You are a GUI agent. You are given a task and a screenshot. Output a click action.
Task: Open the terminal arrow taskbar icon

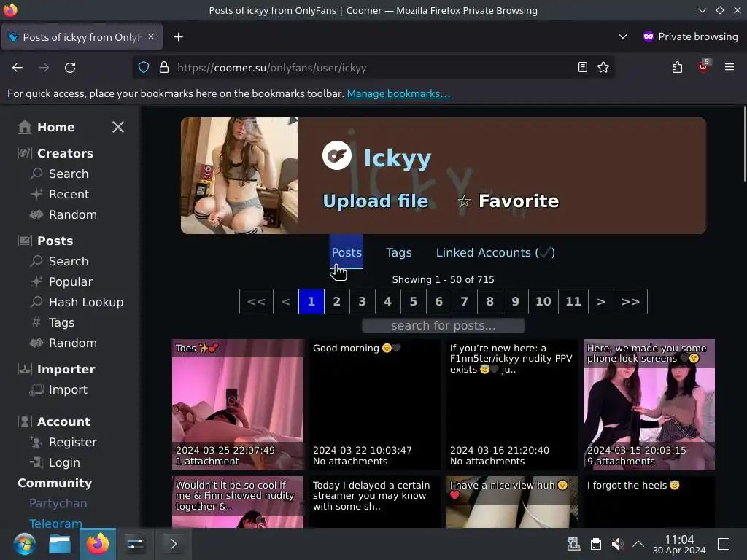coord(174,544)
